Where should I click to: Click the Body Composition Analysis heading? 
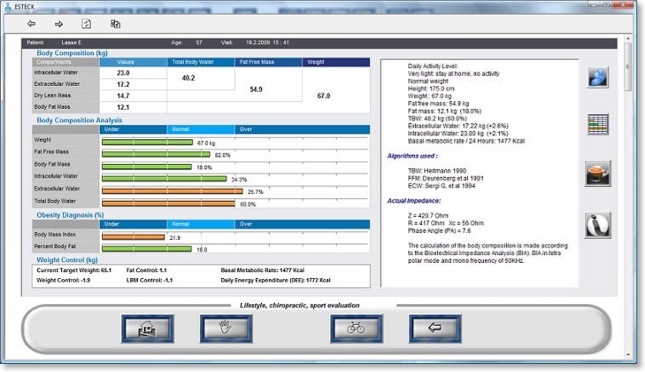pyautogui.click(x=79, y=120)
